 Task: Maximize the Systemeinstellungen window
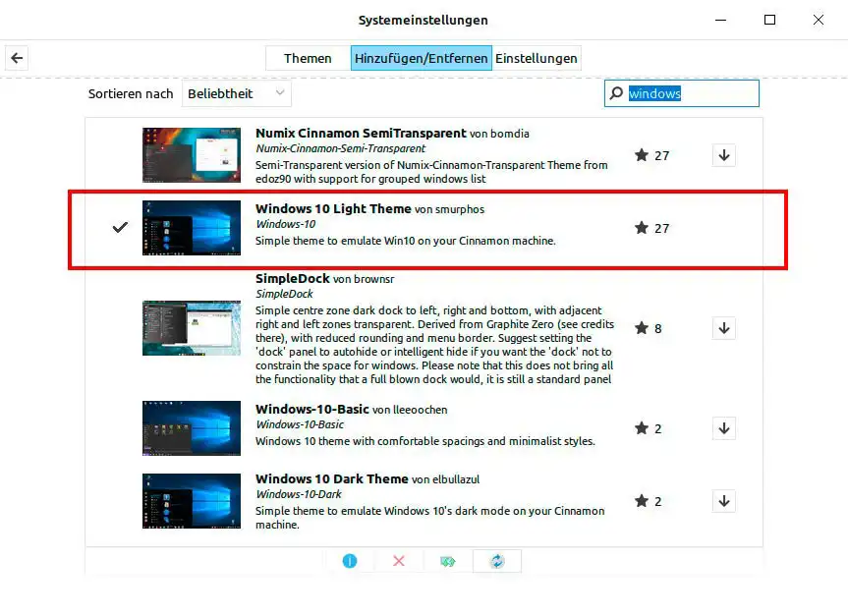[x=769, y=20]
